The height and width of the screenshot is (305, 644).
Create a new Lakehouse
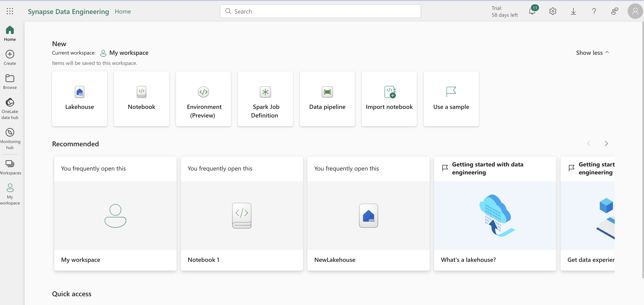pos(80,99)
